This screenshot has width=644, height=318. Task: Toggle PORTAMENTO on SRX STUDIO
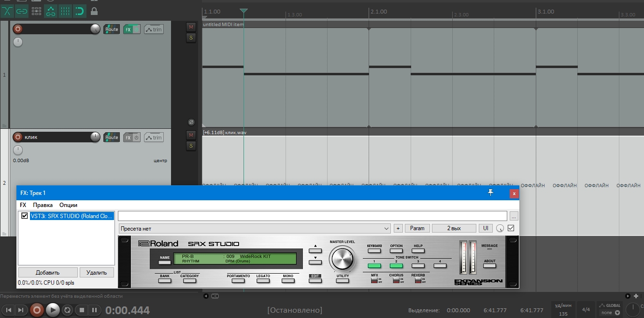(x=238, y=280)
